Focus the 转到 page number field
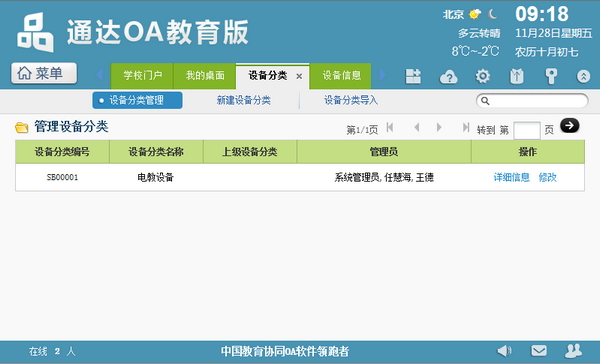Viewport: 600px width, 364px height. click(x=527, y=131)
